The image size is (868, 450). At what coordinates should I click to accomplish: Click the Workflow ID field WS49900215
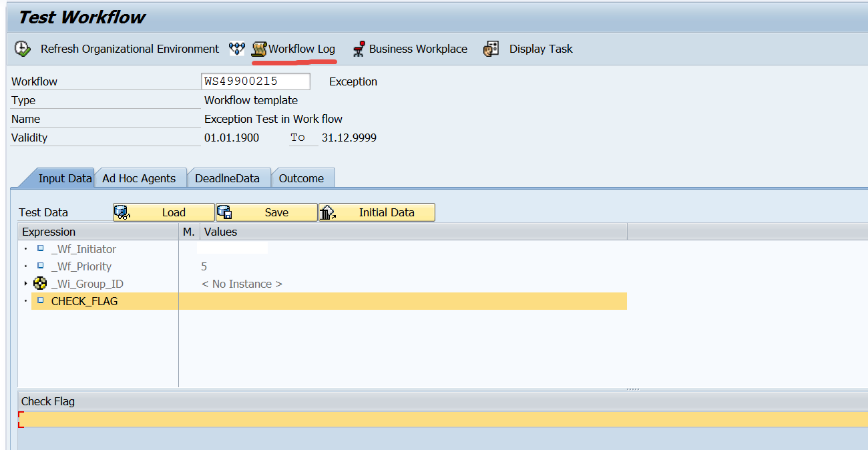tap(256, 81)
